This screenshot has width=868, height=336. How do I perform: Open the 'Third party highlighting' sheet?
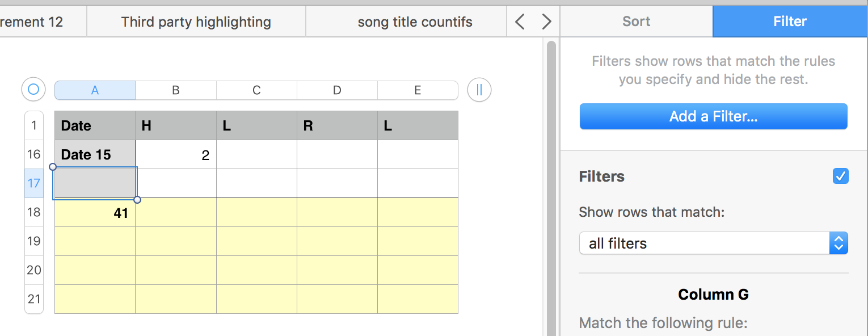pyautogui.click(x=196, y=22)
